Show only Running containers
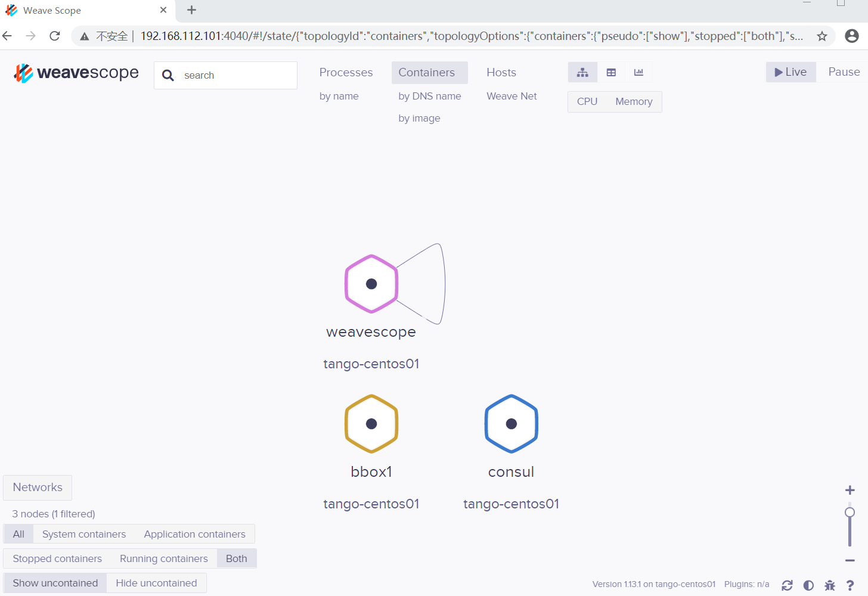Screen dimensions: 868x596 point(164,558)
